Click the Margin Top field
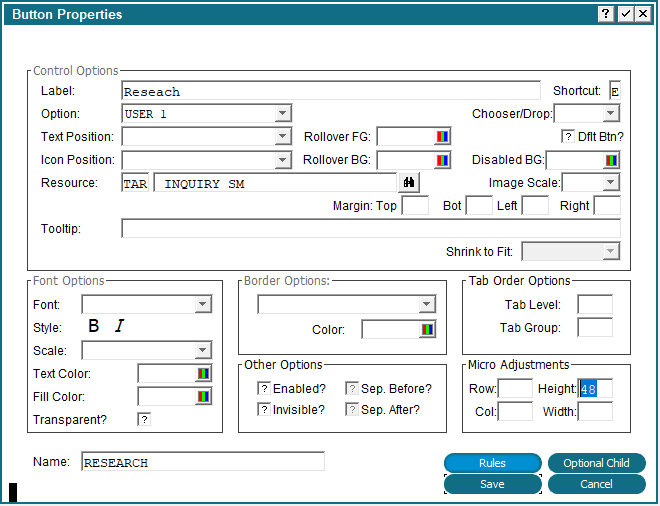This screenshot has width=660, height=506. click(x=415, y=206)
